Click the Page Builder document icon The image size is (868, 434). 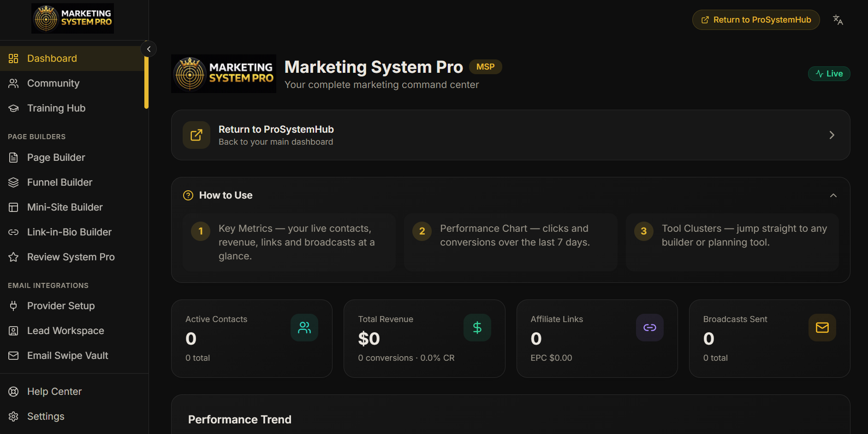[x=13, y=158]
